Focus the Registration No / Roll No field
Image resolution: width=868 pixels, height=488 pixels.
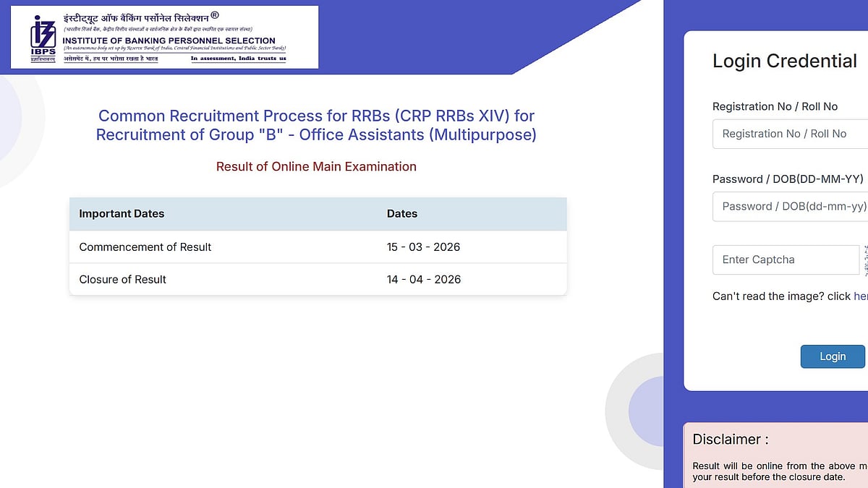pos(788,134)
